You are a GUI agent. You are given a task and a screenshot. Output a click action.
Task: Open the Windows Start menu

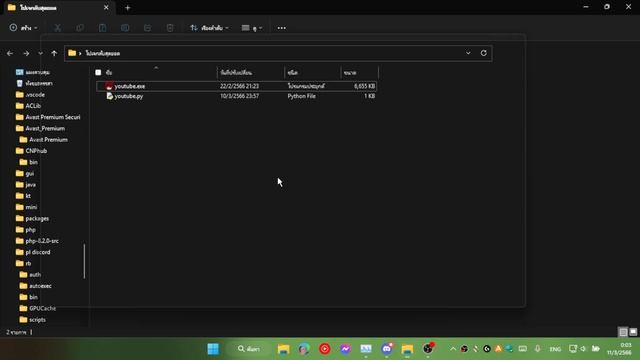[213, 349]
